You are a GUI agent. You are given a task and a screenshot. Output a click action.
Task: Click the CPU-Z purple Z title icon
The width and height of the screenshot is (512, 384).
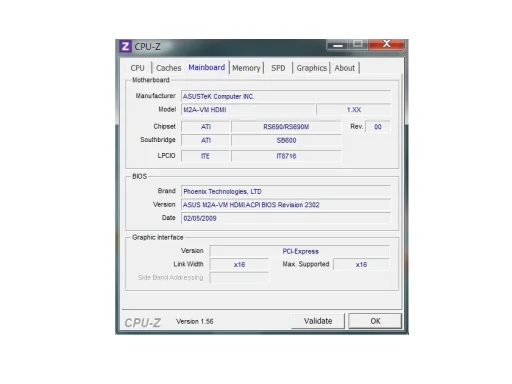click(x=125, y=46)
